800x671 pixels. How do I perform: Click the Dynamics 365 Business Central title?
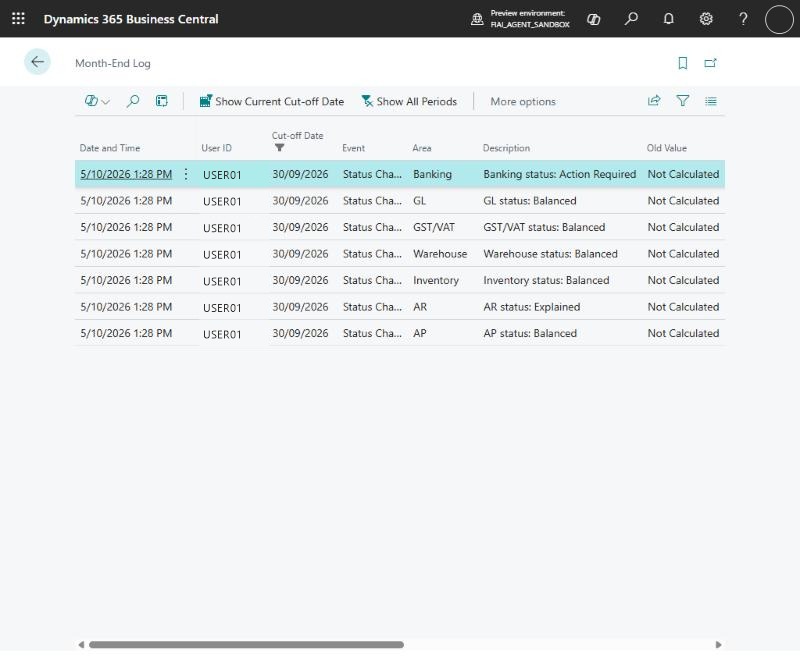(x=131, y=19)
